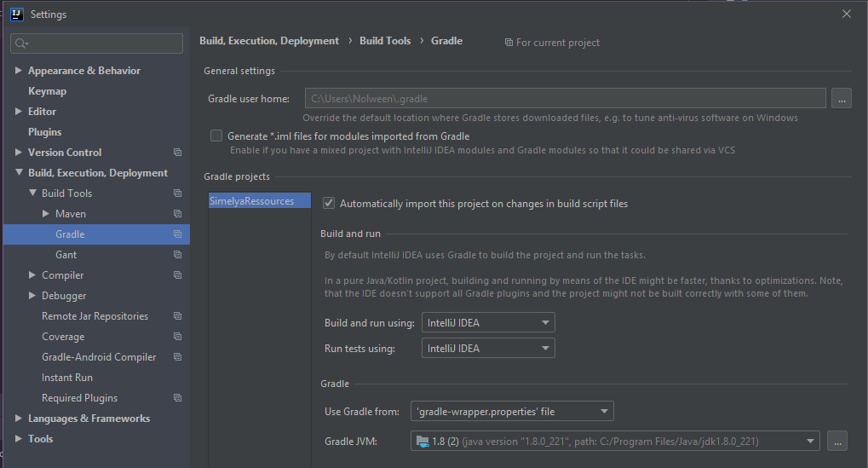Expand the Appearance & Behavior section
The image size is (868, 468).
coord(19,71)
